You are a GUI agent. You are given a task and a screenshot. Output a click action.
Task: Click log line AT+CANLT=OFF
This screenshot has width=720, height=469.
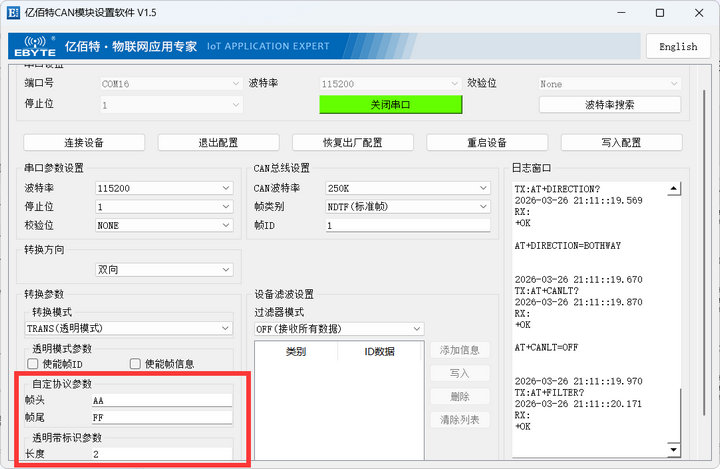click(x=546, y=347)
